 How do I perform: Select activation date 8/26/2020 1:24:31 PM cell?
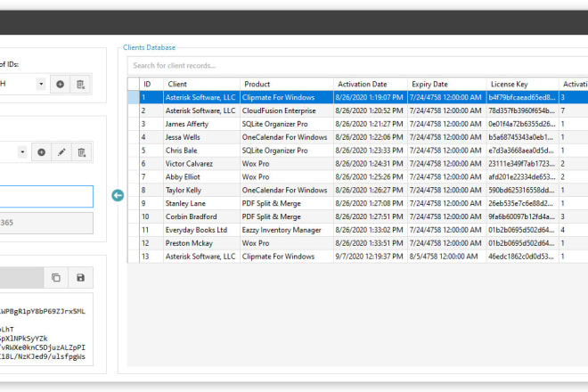point(371,164)
